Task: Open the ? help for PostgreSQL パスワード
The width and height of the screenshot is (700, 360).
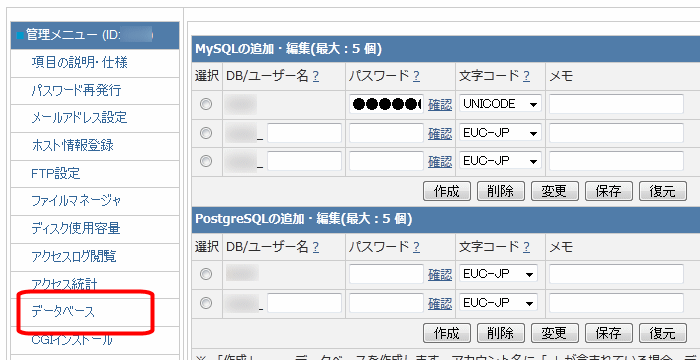Action: pos(416,247)
